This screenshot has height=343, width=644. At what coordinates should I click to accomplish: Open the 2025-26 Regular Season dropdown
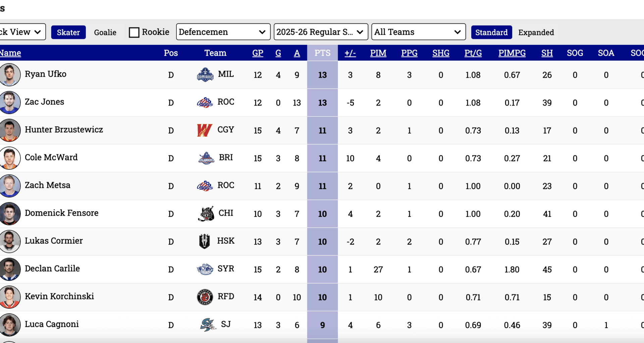(x=320, y=32)
